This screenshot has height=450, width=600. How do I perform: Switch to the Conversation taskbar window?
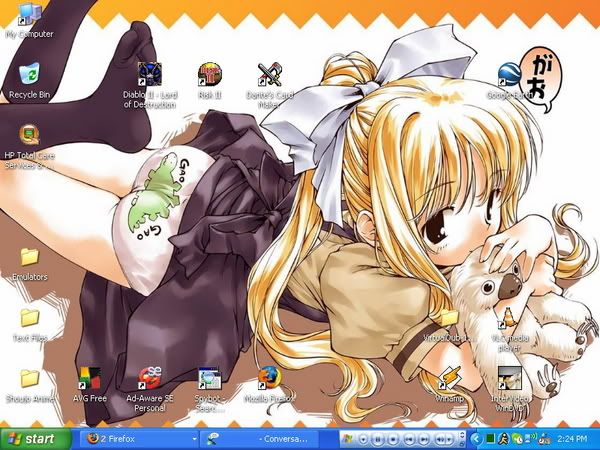point(259,439)
